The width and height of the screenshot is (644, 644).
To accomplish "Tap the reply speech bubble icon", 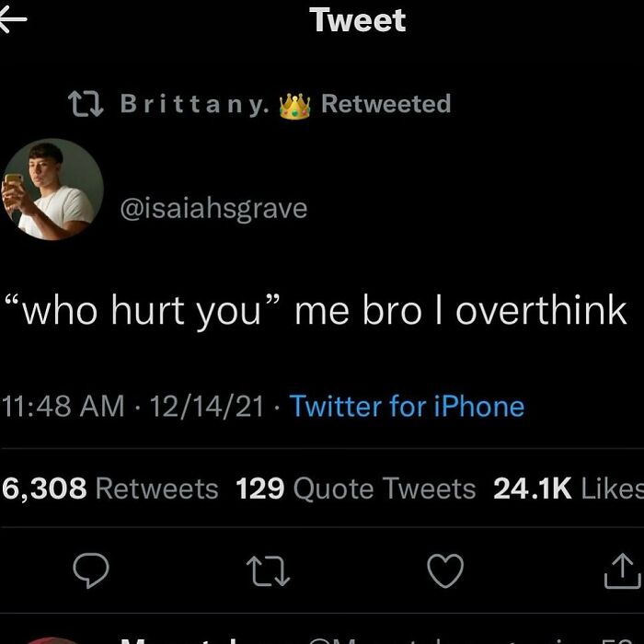I will [91, 570].
